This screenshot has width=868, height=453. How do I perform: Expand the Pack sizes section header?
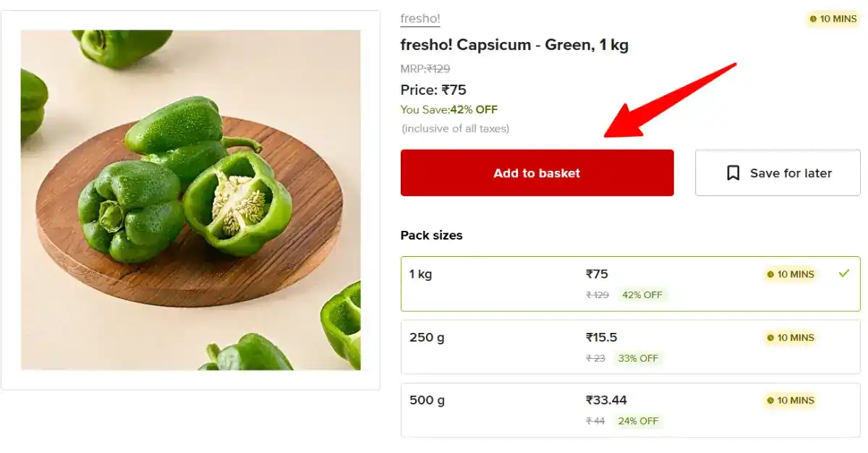click(x=433, y=234)
